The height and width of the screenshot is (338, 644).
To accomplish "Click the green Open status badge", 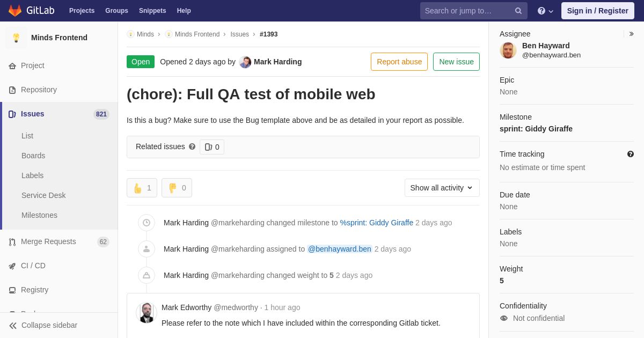I will click(141, 62).
